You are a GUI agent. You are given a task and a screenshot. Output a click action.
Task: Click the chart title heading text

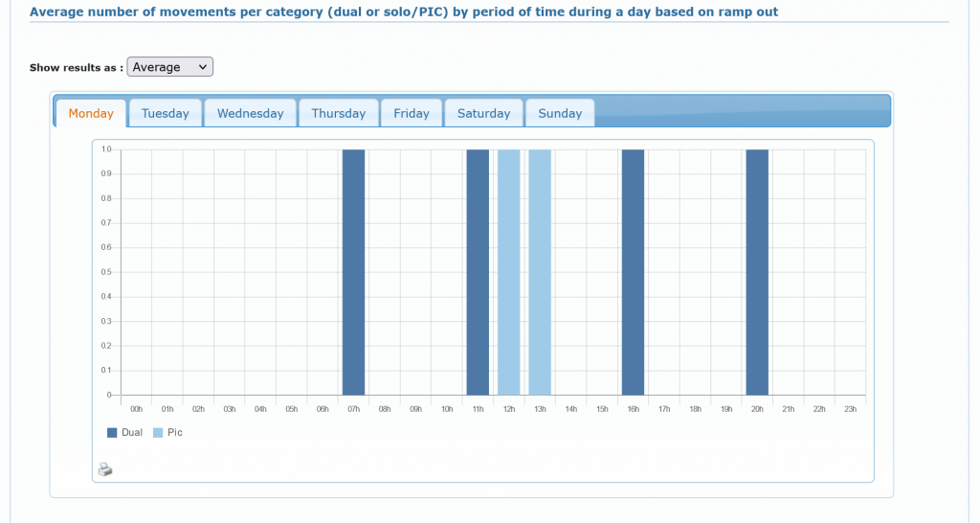pos(403,11)
